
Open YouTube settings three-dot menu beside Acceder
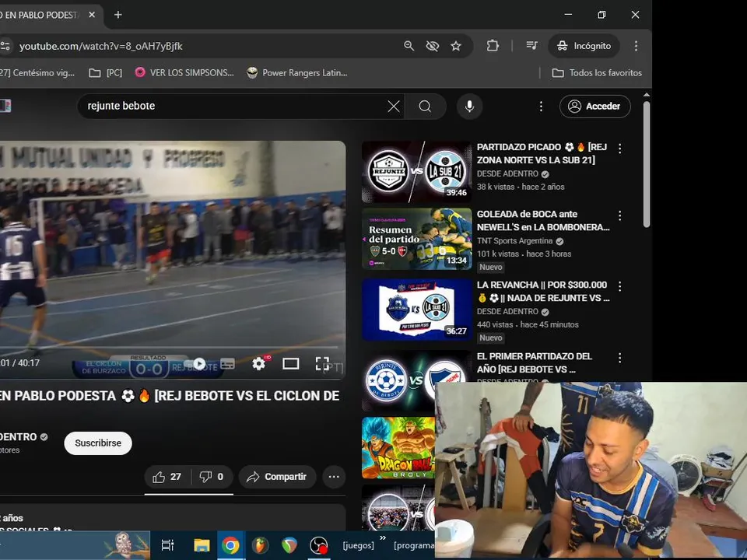click(541, 107)
